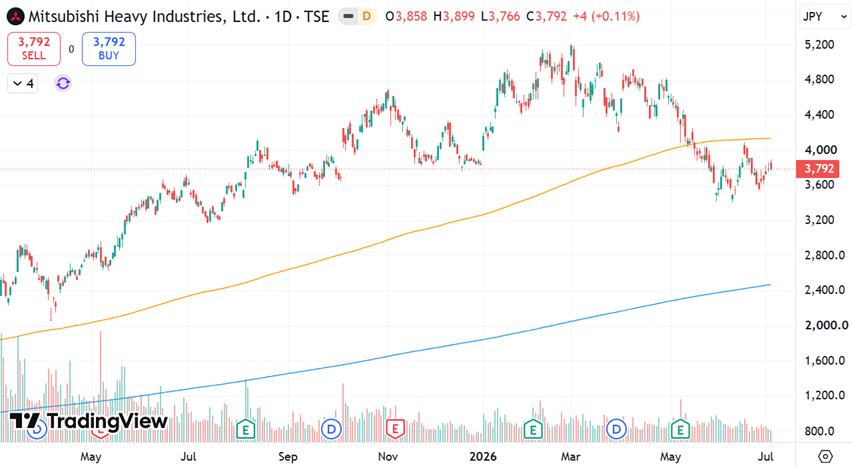Click the low value L3,766
Screen dimensions: 852x466
click(x=500, y=17)
